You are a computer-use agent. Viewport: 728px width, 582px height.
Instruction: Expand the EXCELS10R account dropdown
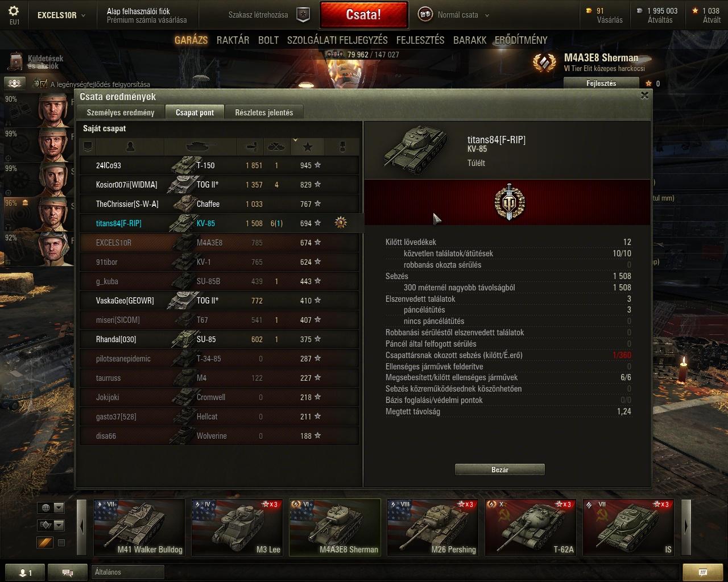click(x=61, y=15)
